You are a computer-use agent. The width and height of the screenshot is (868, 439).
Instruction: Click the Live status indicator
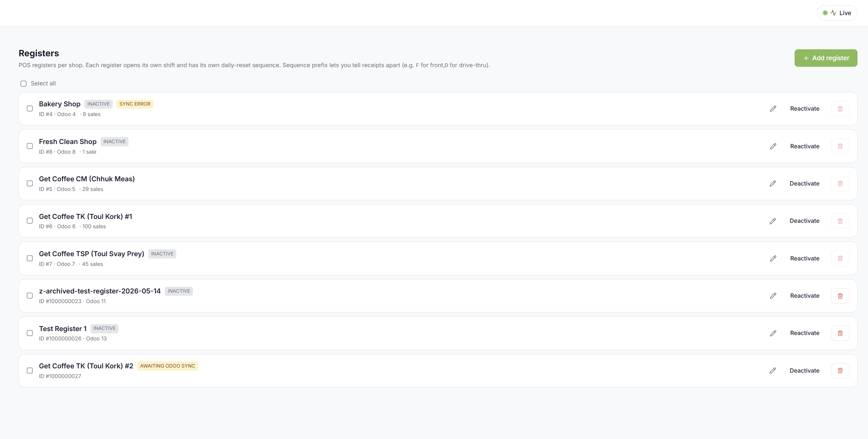(x=837, y=13)
